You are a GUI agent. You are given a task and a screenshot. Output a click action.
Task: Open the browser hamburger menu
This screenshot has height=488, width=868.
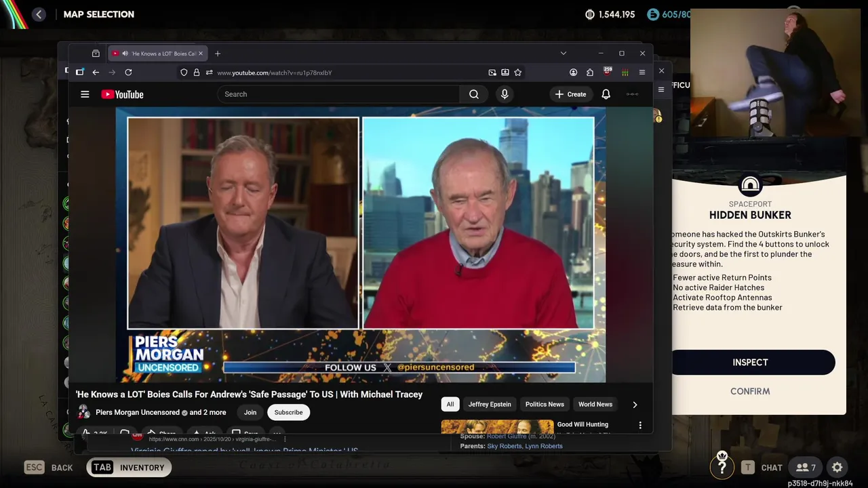(642, 73)
